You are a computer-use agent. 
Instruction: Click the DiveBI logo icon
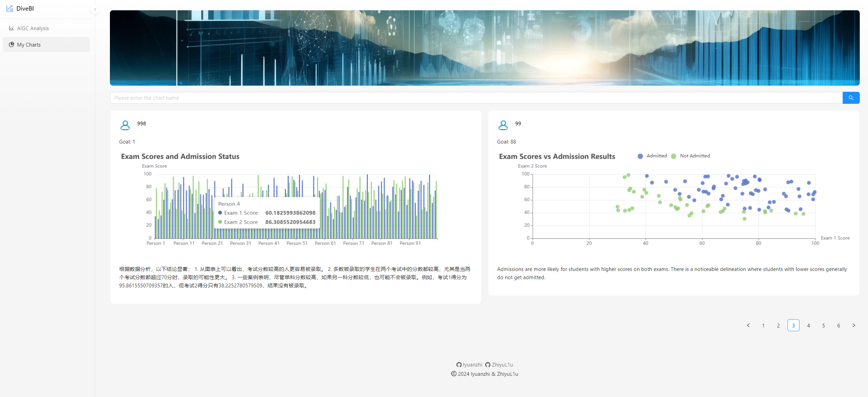click(x=10, y=9)
